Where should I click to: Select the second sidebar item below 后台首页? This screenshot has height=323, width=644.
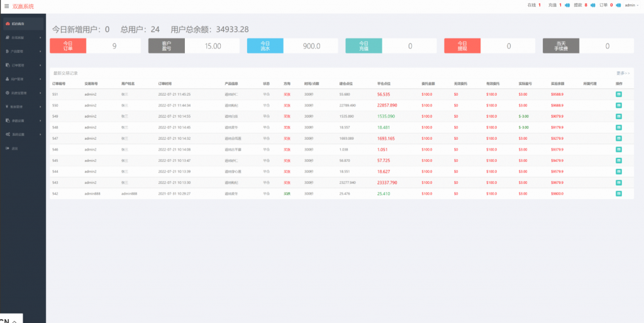point(19,38)
